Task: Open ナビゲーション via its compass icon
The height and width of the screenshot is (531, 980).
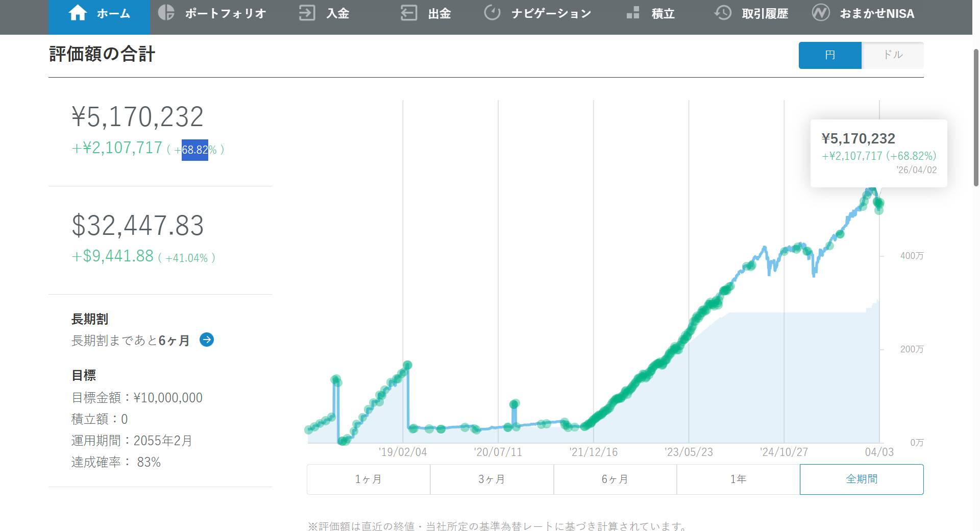Action: pyautogui.click(x=492, y=13)
